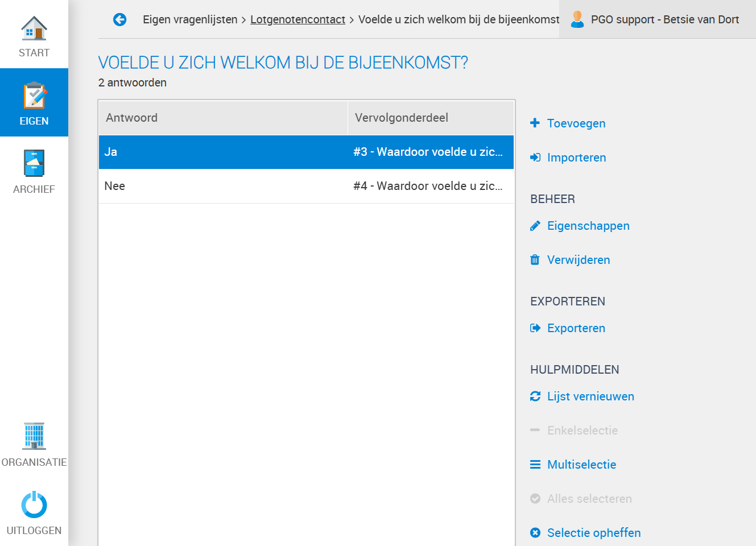Click the Uitloggen power icon
This screenshot has width=756, height=546.
click(34, 504)
